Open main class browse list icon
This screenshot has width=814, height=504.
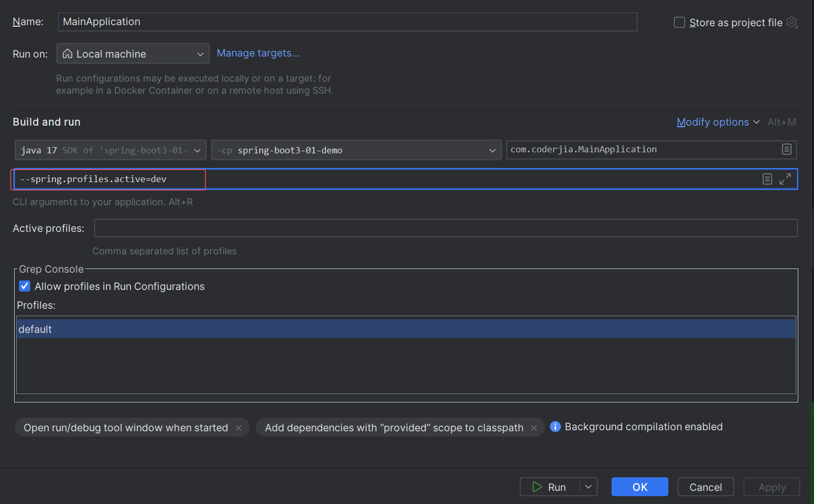point(786,150)
